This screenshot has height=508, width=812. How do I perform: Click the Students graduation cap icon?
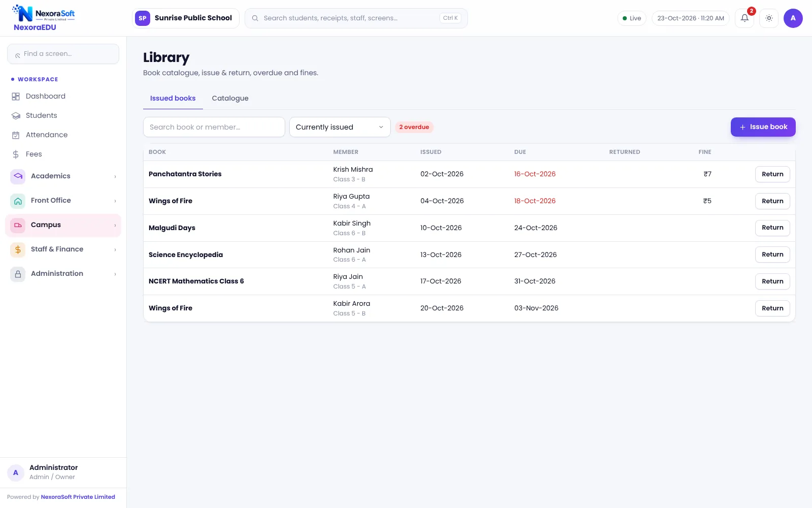click(x=16, y=116)
